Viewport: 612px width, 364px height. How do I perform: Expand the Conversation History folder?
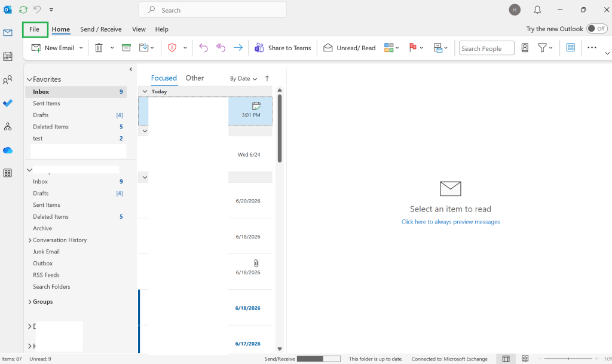[x=30, y=240]
